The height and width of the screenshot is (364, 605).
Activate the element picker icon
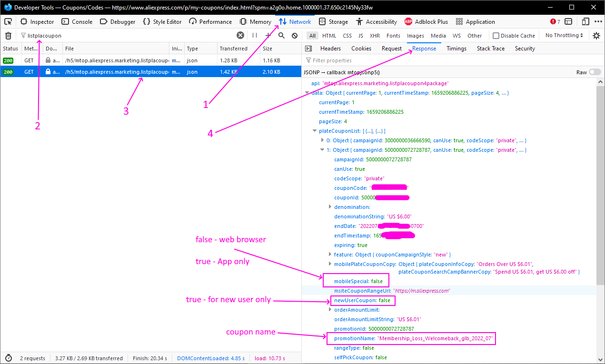pos(8,21)
